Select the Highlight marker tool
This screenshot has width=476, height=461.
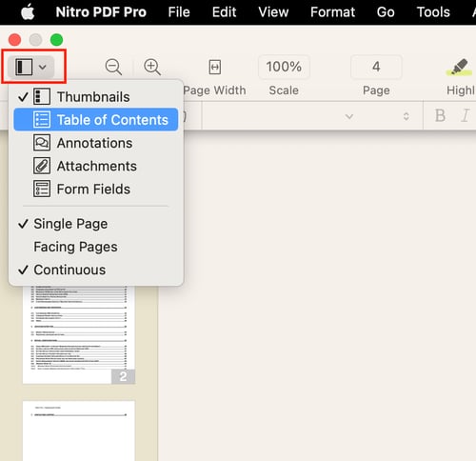click(x=459, y=67)
